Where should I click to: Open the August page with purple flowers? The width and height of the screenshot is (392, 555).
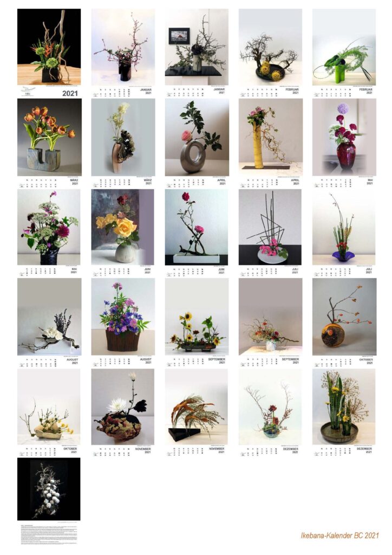pos(123,322)
